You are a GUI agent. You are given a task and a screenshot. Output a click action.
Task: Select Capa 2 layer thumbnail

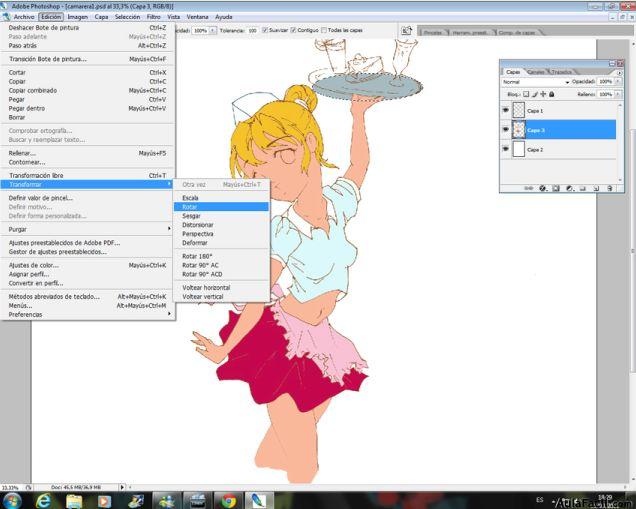point(519,149)
